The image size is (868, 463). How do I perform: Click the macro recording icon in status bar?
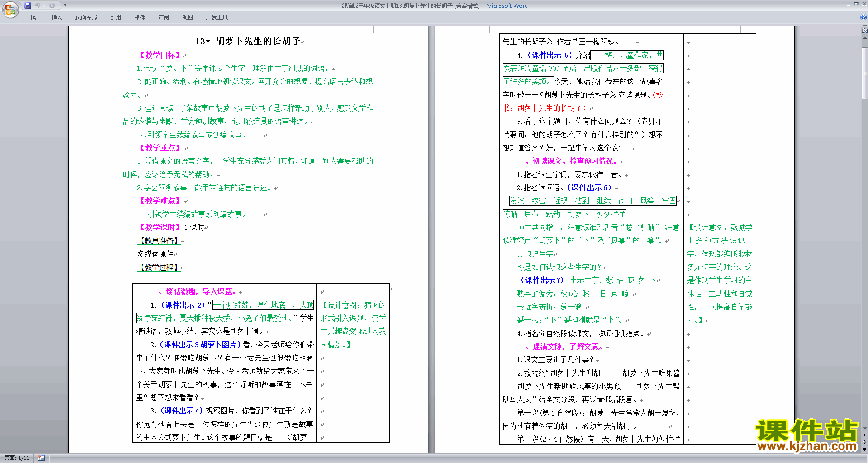click(x=42, y=458)
